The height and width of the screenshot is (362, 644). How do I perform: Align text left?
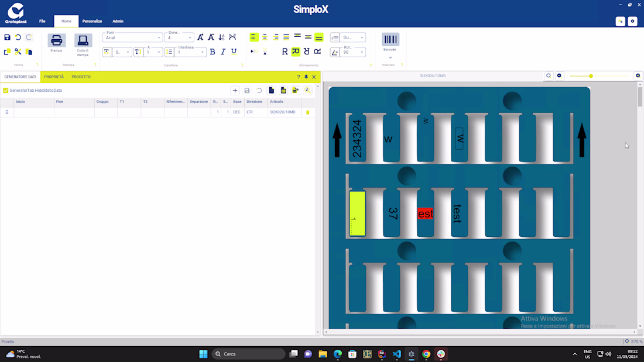[254, 37]
